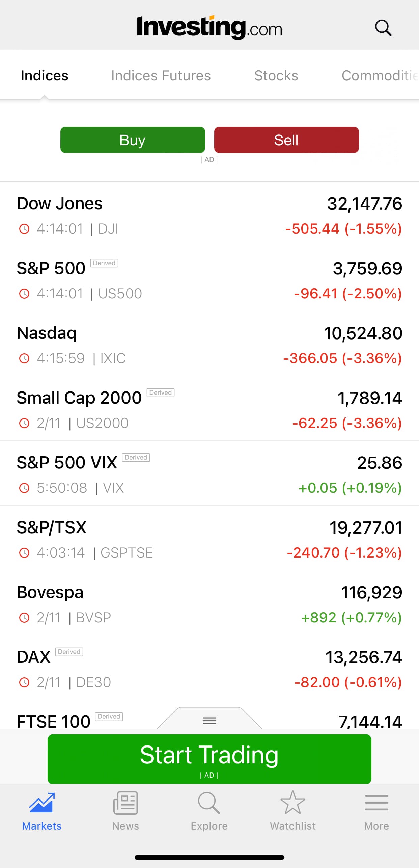Open the More hamburger menu icon

376,803
